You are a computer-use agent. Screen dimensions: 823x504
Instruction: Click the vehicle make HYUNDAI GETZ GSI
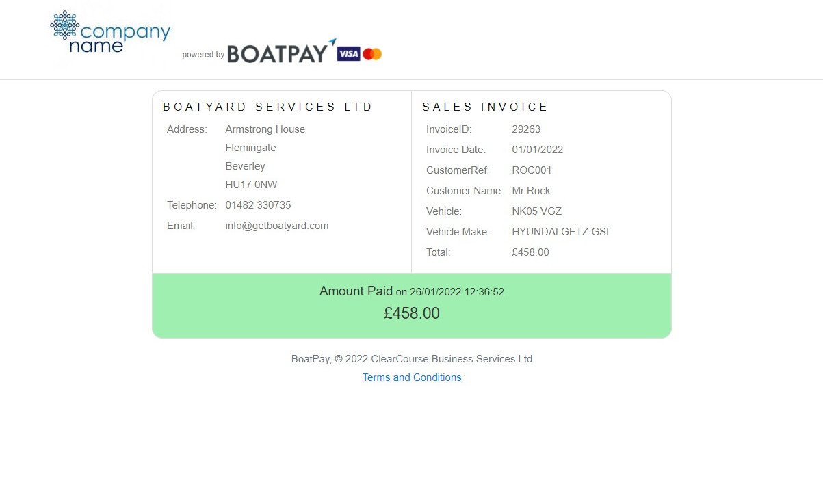coord(560,232)
